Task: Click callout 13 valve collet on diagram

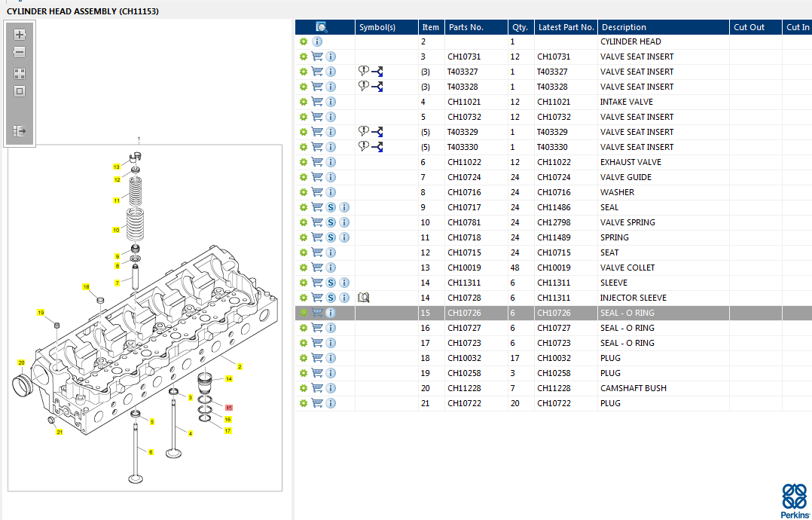Action: click(117, 167)
